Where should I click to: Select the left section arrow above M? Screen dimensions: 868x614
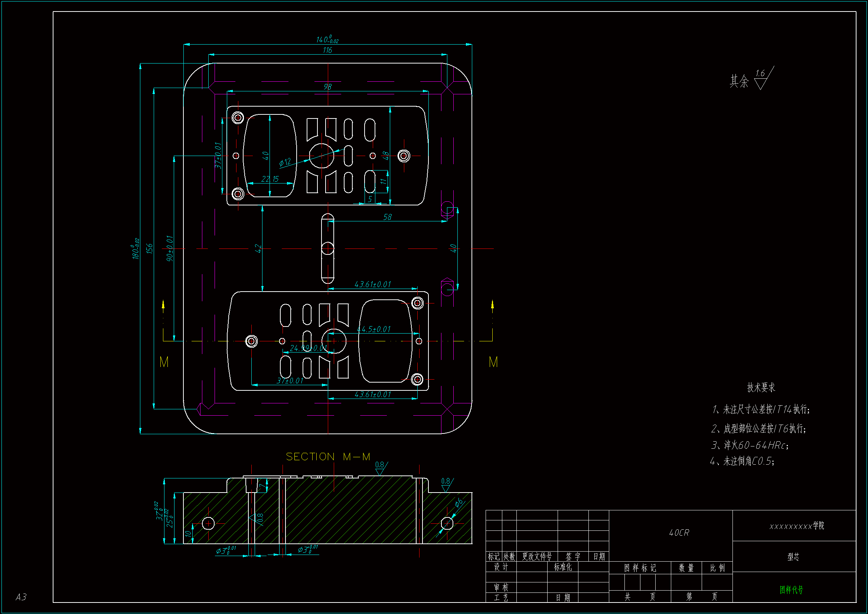point(163,306)
